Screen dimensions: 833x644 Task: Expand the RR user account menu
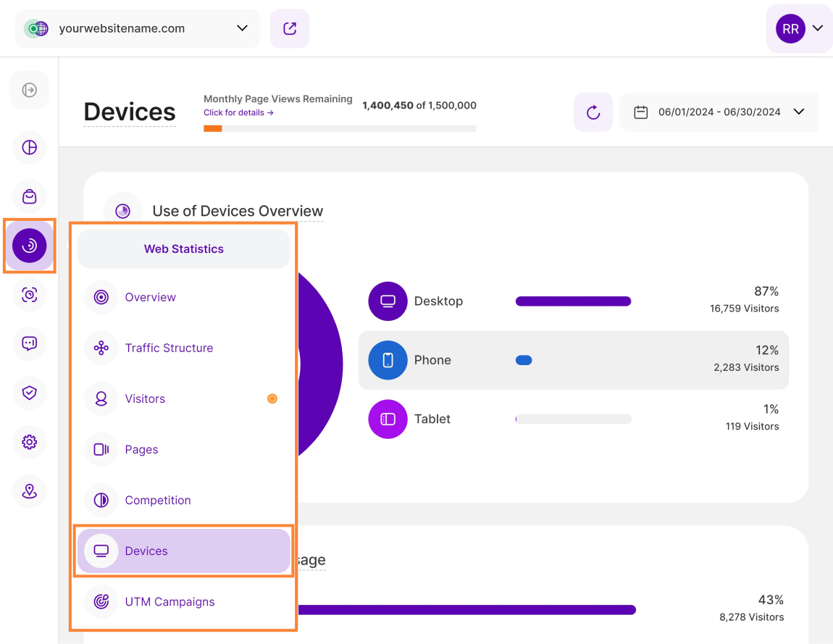tap(800, 29)
